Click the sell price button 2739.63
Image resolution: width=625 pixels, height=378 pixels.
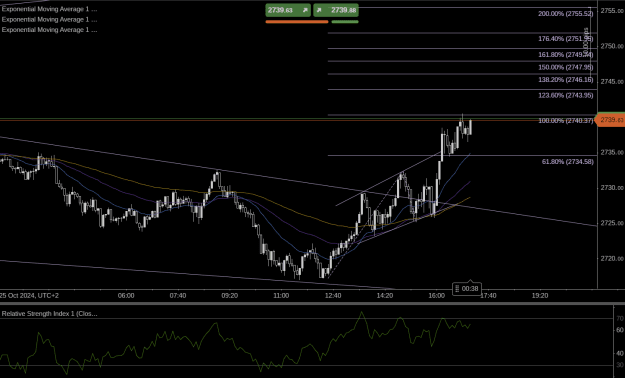(288, 10)
